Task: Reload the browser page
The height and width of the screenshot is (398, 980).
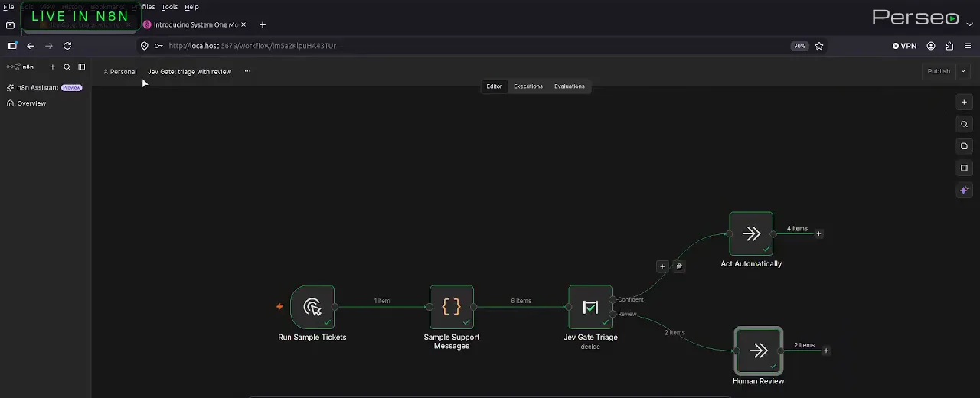Action: 67,46
